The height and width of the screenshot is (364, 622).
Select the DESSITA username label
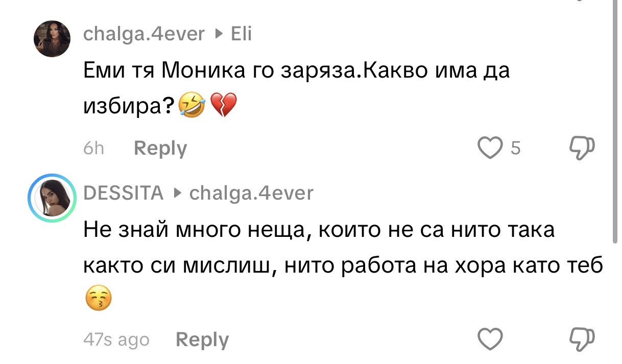123,193
